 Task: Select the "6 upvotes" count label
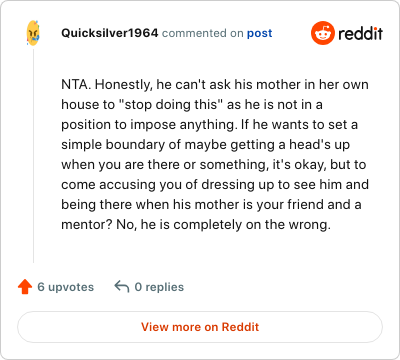[x=66, y=287]
